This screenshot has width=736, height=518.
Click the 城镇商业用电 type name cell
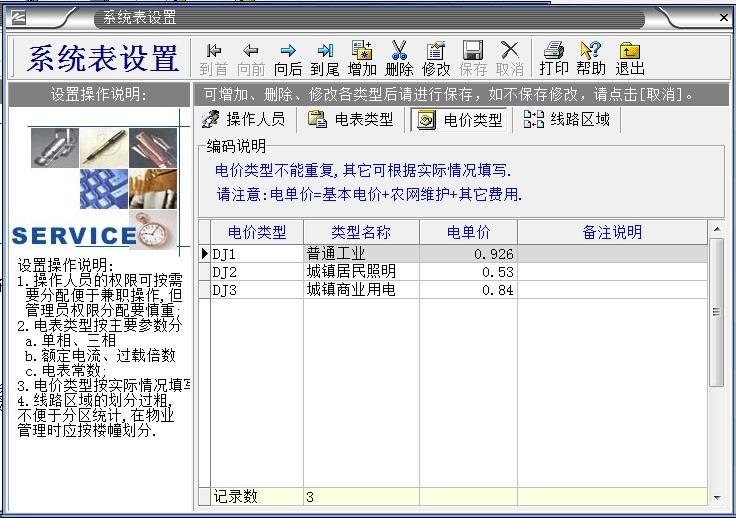(360, 290)
